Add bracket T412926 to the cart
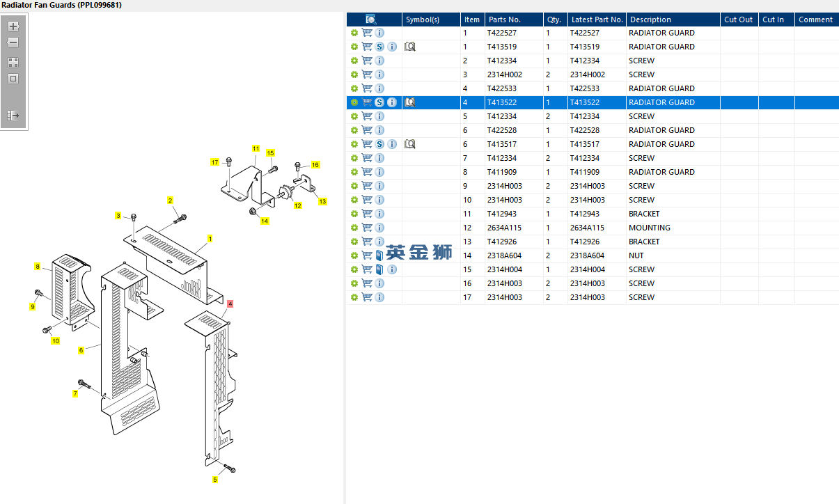Viewport: 839px width, 504px height. coord(367,242)
